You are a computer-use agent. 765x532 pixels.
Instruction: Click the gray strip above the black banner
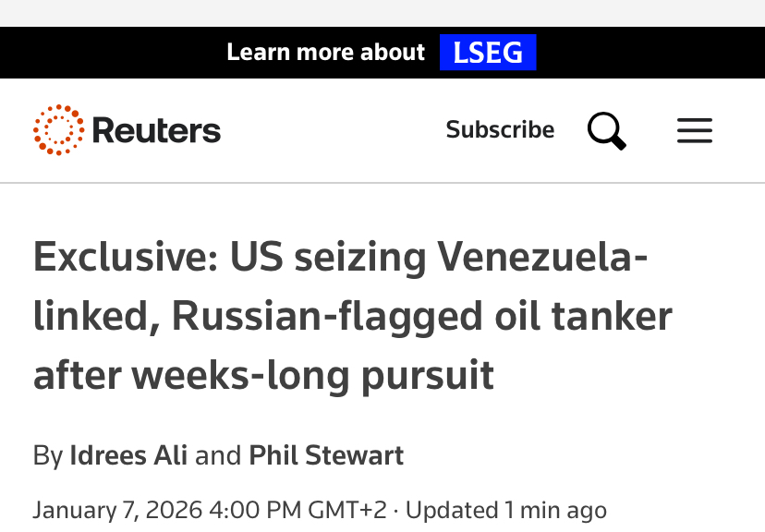tap(382, 13)
